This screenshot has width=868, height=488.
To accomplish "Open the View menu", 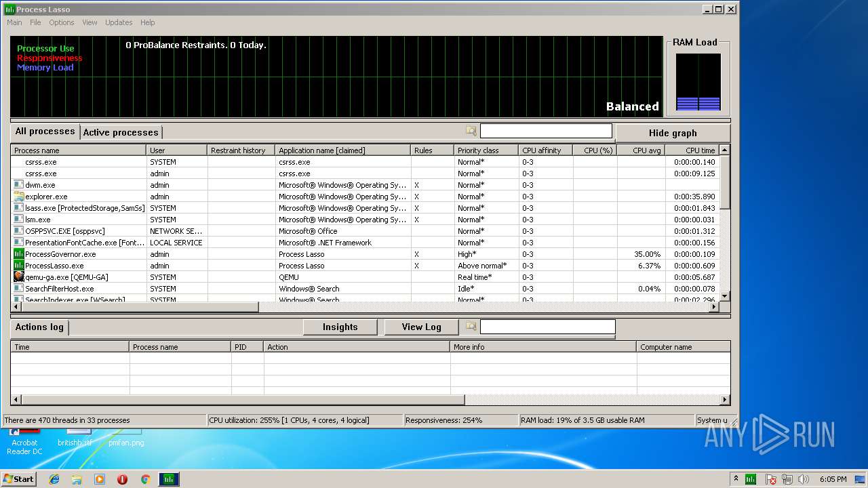I will (90, 22).
